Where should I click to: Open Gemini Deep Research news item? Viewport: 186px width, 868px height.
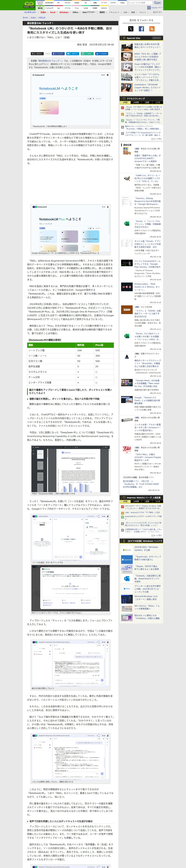147,201
